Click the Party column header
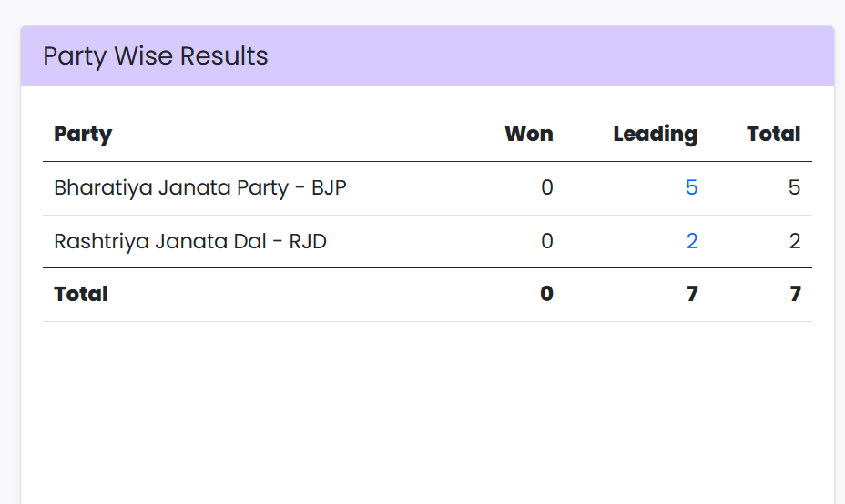This screenshot has width=845, height=504. pyautogui.click(x=83, y=135)
